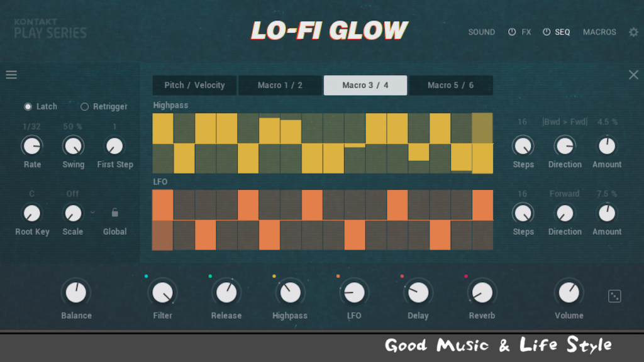The width and height of the screenshot is (644, 362).
Task: Click the 1/32 rate value
Action: (x=31, y=126)
